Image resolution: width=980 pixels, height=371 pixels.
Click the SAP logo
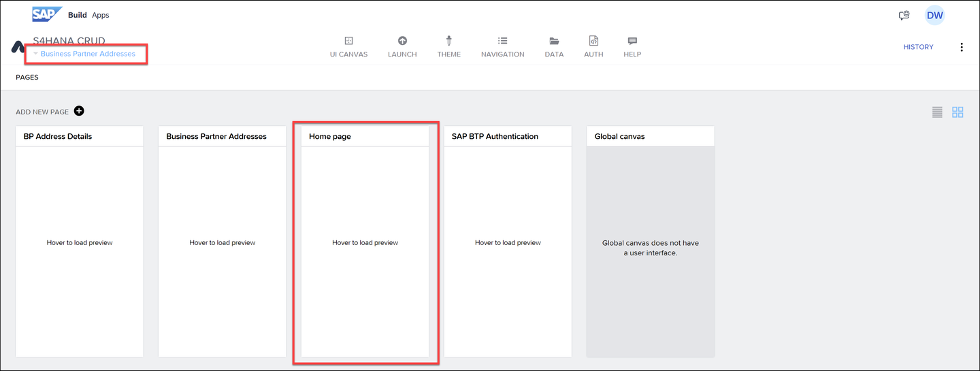[47, 14]
